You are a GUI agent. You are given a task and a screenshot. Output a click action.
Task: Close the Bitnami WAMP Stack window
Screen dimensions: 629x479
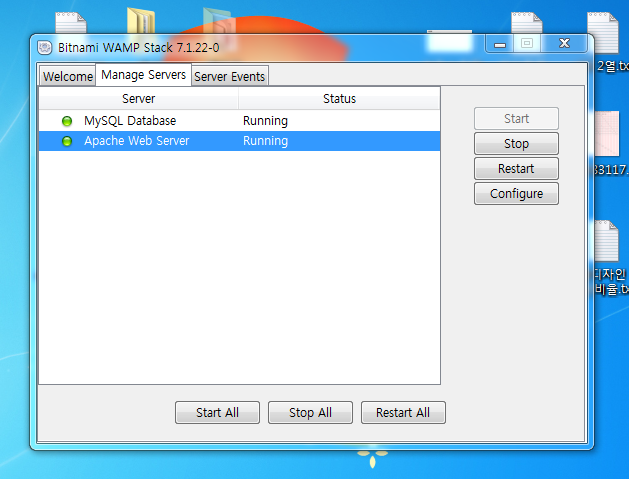point(564,43)
